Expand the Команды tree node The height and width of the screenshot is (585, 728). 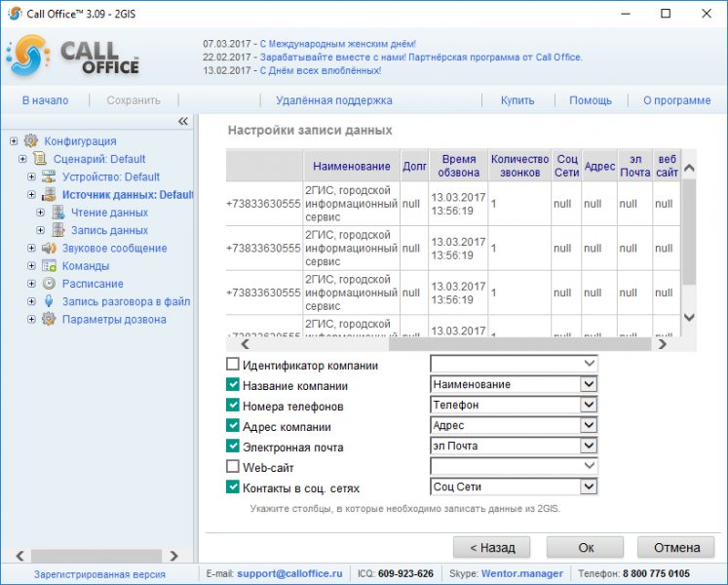tap(31, 266)
